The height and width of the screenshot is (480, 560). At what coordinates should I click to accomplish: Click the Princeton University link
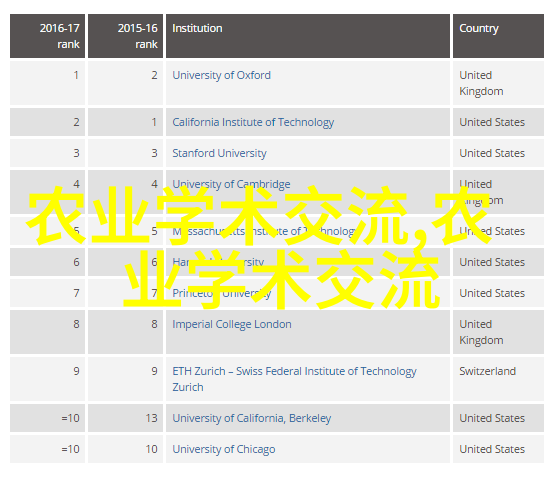point(221,294)
